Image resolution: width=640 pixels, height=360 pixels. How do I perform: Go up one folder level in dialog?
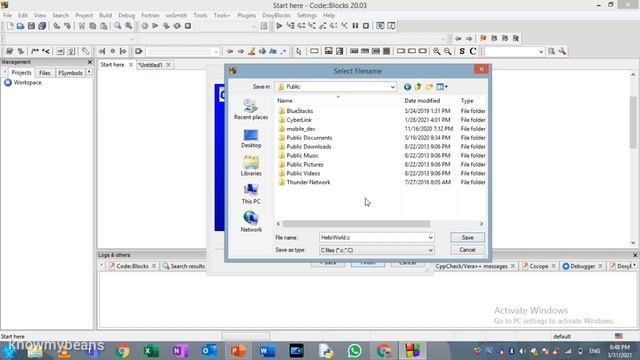tap(418, 87)
